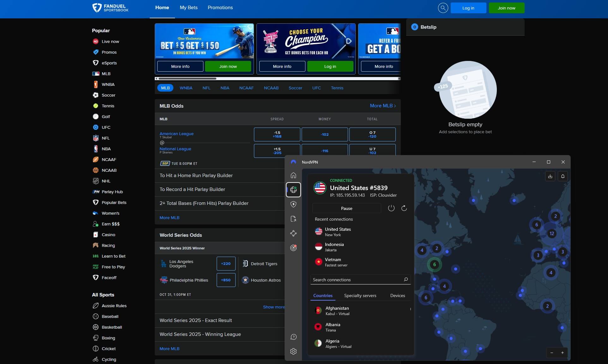
Task: Open My Bets tab
Action: click(x=189, y=8)
